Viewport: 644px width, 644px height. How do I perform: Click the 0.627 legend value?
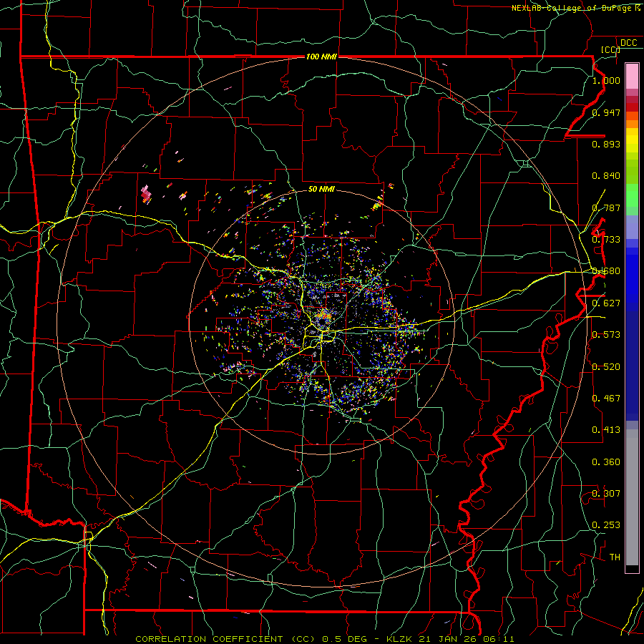coord(606,303)
